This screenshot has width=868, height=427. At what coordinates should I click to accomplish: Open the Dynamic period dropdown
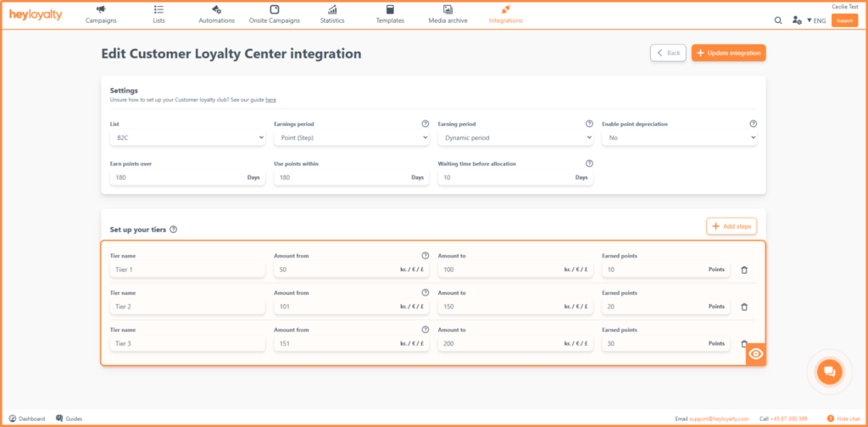[515, 138]
